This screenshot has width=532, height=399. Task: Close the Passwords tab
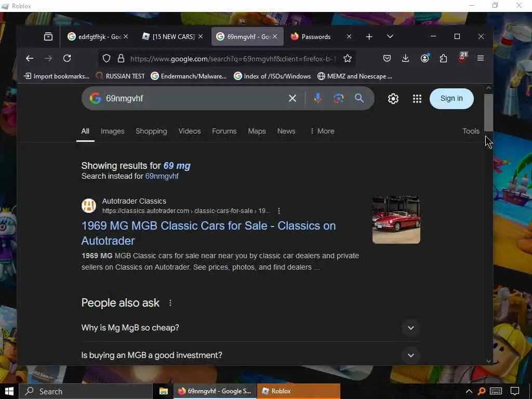349,36
